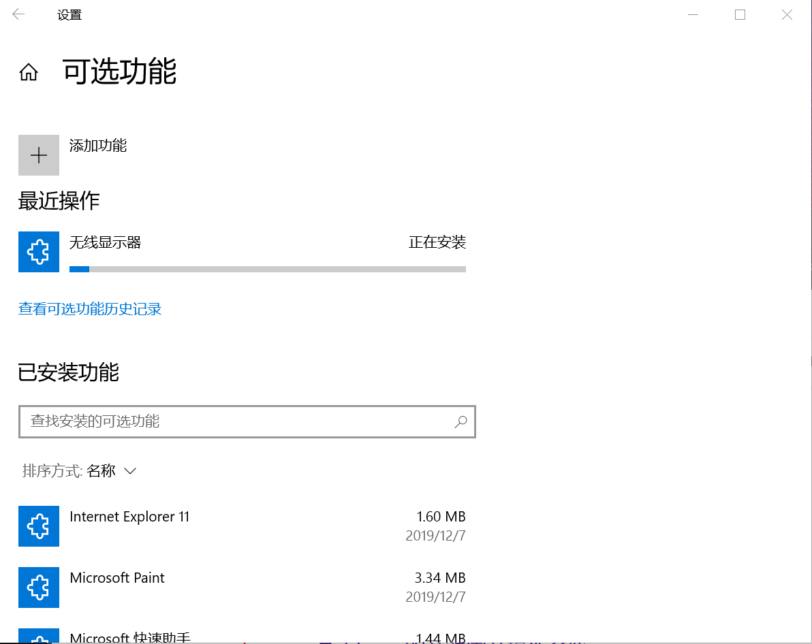812x644 pixels.
Task: Select the Internet Explorer 11 feature icon
Action: pos(39,526)
